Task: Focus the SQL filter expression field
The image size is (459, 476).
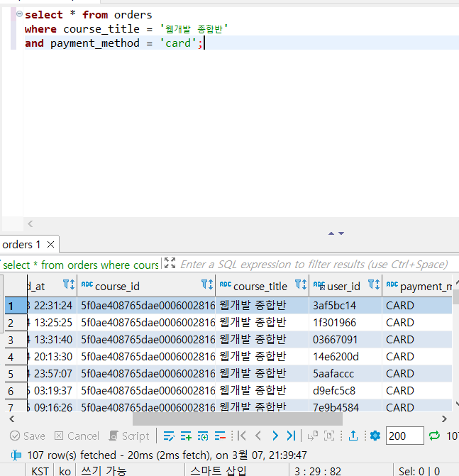Action: point(316,265)
